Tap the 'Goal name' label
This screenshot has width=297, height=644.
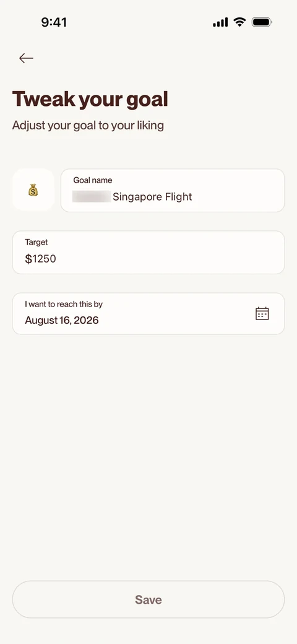tap(93, 180)
